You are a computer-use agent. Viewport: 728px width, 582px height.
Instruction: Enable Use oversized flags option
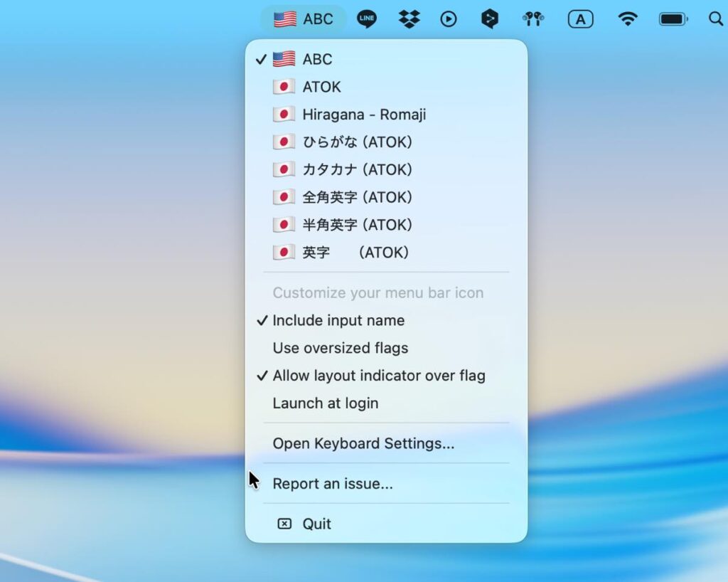[341, 348]
